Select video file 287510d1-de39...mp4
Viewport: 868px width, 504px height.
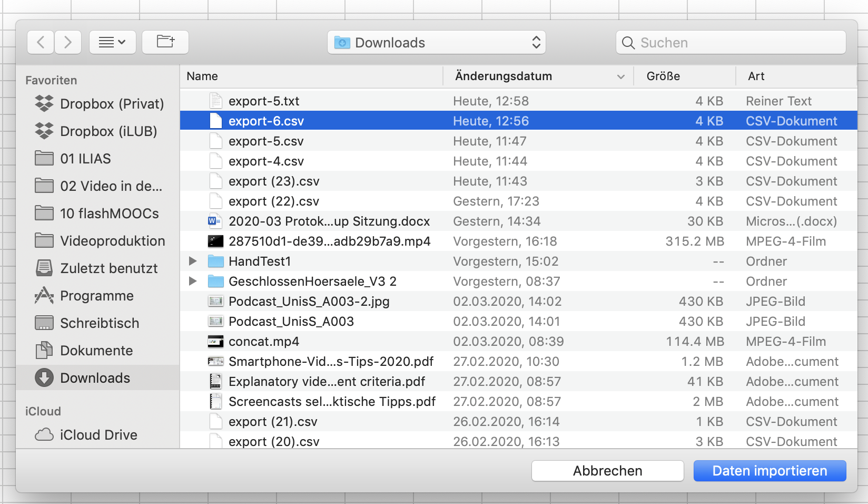(519, 241)
